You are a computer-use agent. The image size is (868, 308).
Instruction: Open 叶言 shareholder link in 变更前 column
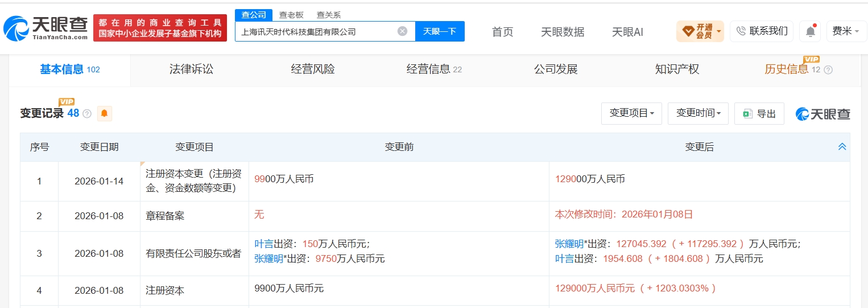click(x=264, y=244)
